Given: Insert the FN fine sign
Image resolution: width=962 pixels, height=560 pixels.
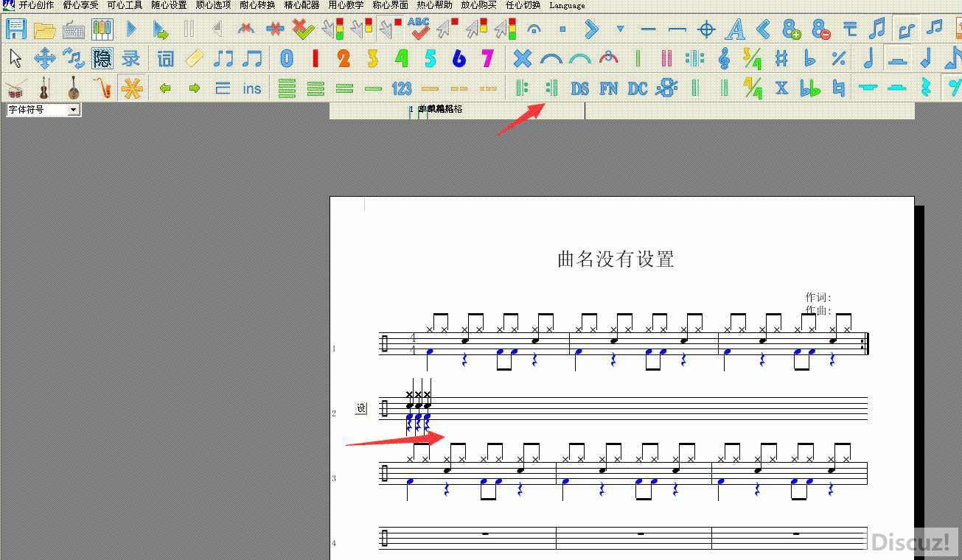Looking at the screenshot, I should click(x=608, y=88).
